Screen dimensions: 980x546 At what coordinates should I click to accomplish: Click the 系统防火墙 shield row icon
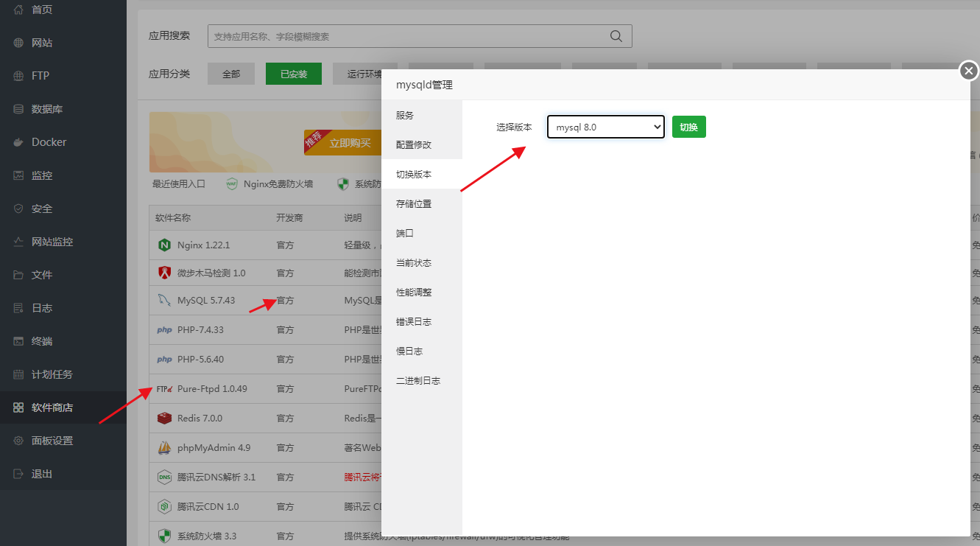[164, 536]
